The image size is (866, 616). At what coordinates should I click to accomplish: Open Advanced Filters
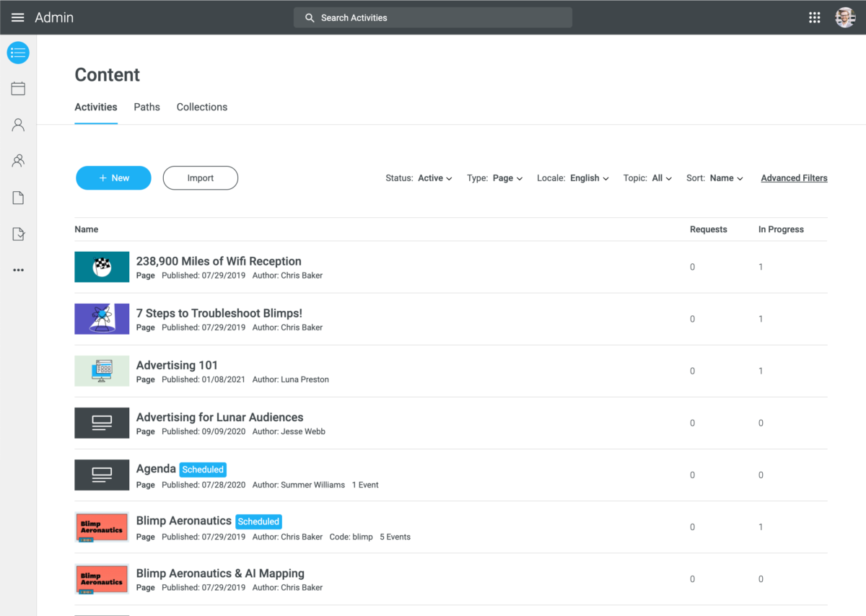[794, 177]
